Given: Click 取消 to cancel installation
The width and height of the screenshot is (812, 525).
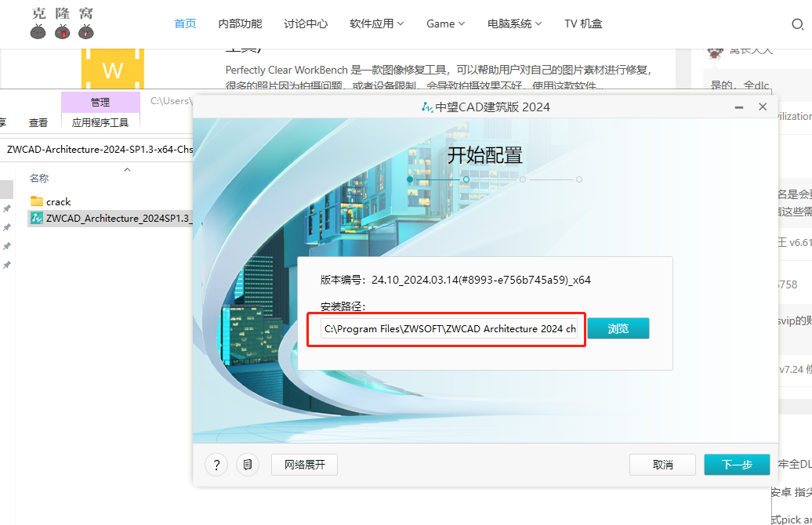Looking at the screenshot, I should [x=662, y=465].
